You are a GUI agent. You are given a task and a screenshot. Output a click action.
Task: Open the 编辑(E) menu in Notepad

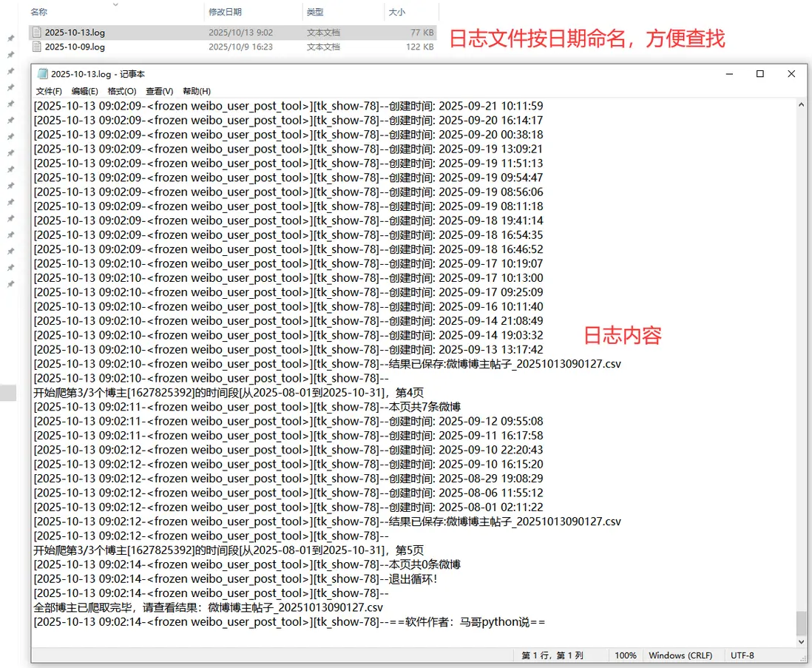tap(84, 91)
